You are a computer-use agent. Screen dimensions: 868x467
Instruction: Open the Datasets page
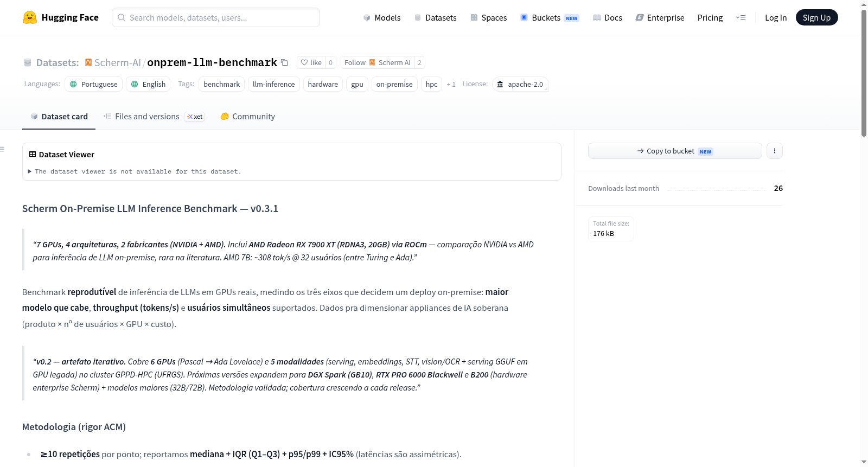click(x=436, y=17)
